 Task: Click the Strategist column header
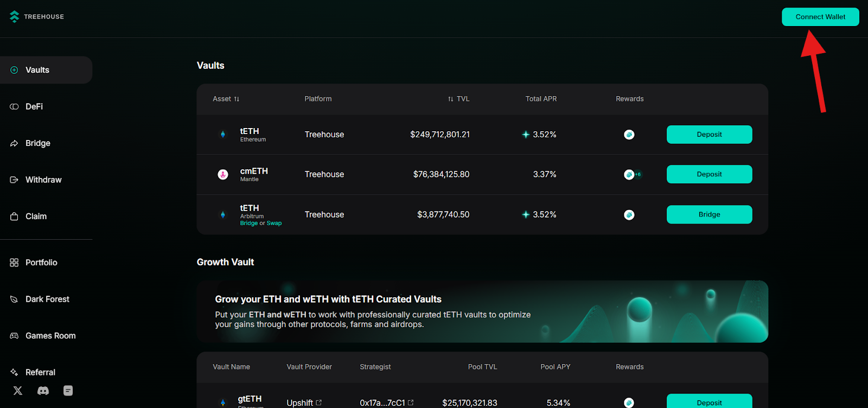(375, 367)
